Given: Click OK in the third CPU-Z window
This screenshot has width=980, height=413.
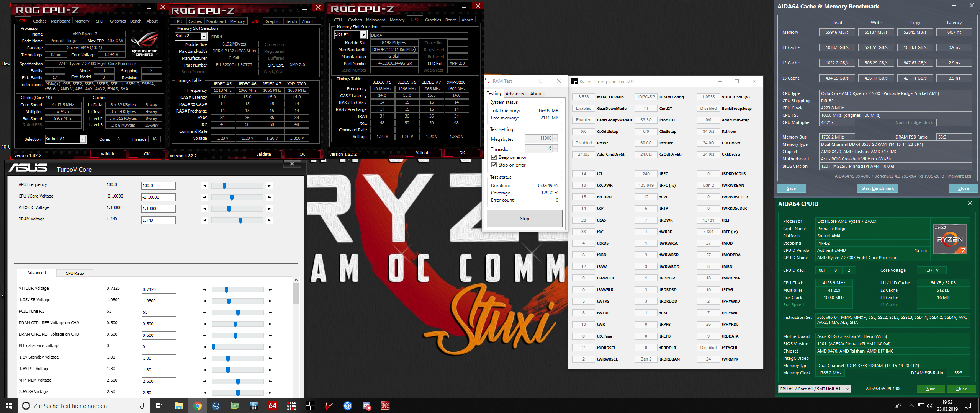Looking at the screenshot, I should pos(462,153).
